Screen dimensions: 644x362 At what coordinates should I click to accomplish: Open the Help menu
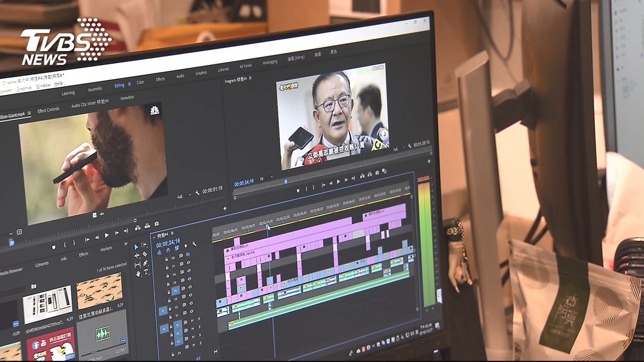[59, 83]
